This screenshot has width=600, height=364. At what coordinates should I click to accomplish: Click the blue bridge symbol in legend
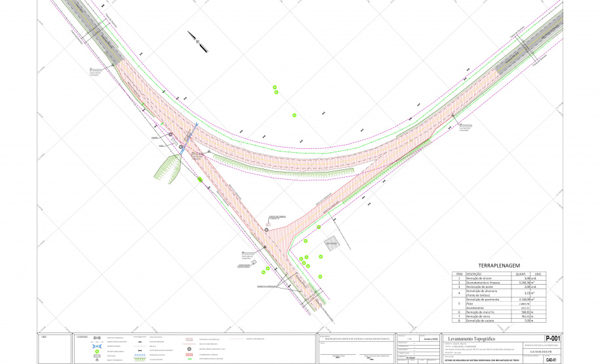click(97, 347)
